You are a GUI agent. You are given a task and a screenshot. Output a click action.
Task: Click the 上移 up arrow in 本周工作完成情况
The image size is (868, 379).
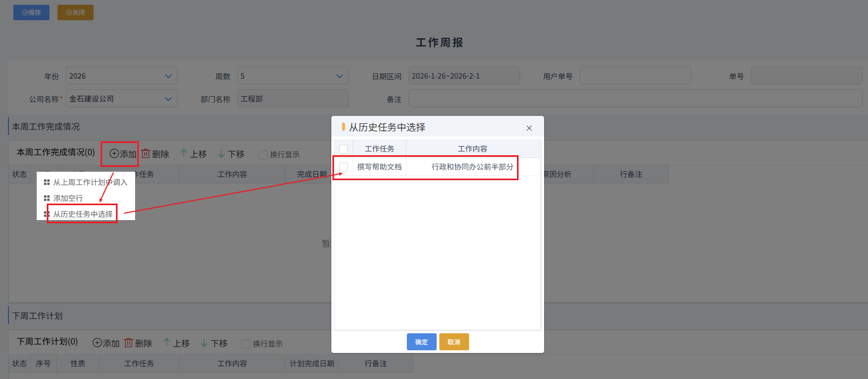(183, 153)
